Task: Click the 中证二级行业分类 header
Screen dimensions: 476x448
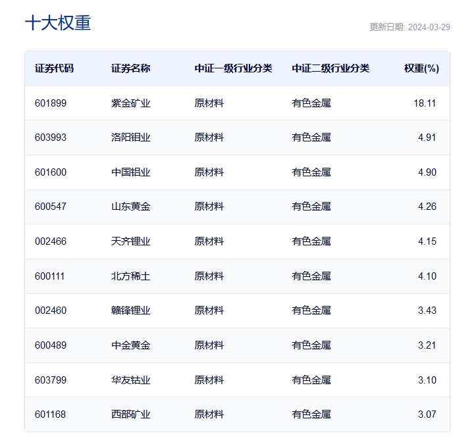Action: (x=331, y=68)
